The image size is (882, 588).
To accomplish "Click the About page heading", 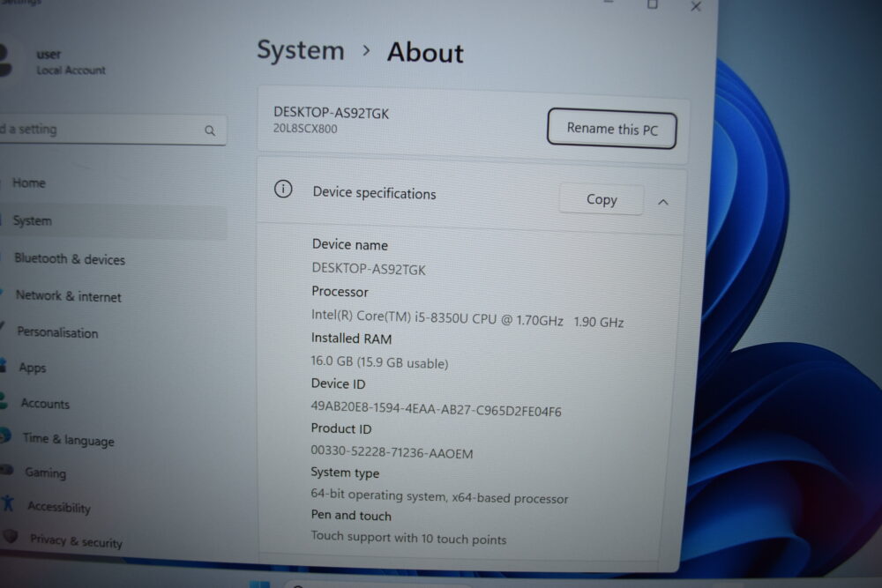I will click(x=425, y=53).
